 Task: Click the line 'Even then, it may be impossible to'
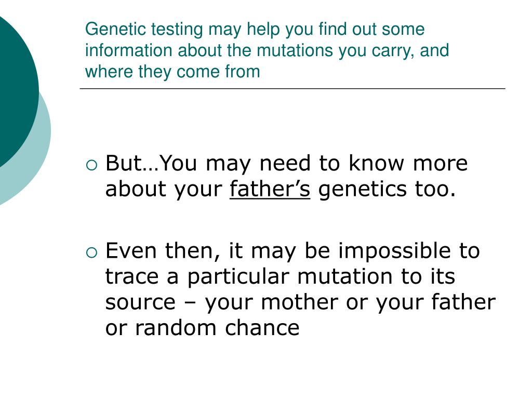(x=292, y=251)
